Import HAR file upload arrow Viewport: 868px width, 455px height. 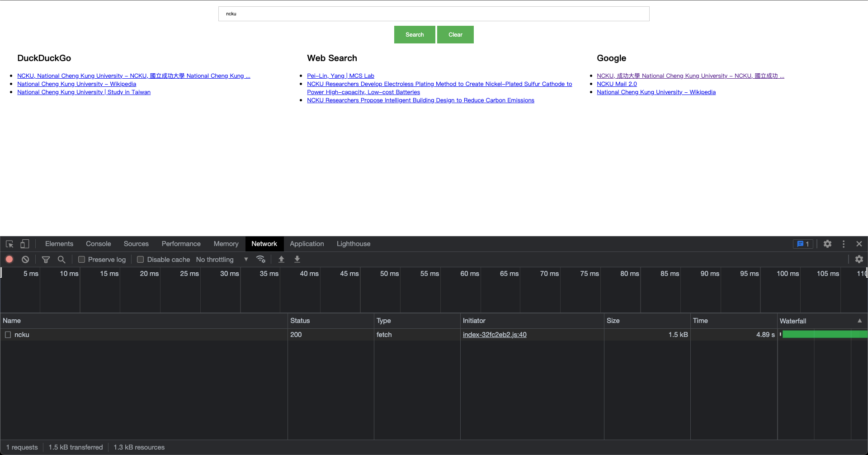(x=281, y=259)
